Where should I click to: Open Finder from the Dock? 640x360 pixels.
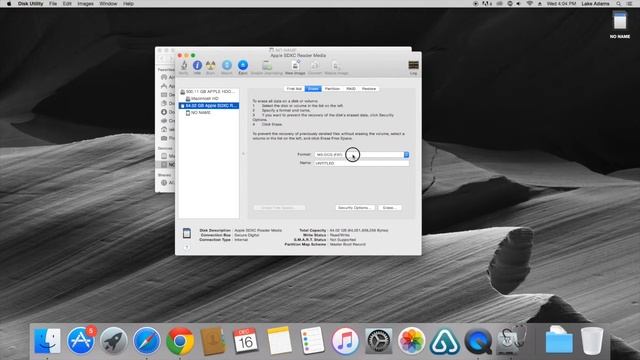47,340
